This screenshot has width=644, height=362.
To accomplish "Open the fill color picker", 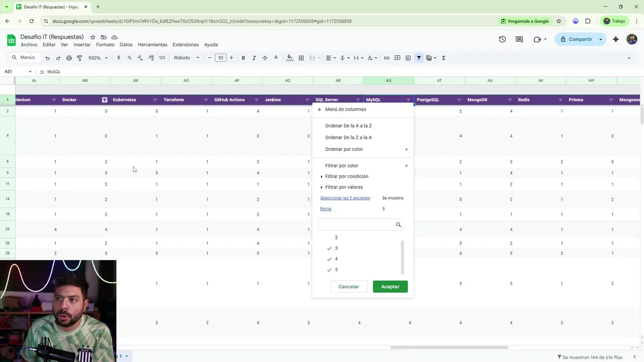I will click(x=290, y=58).
